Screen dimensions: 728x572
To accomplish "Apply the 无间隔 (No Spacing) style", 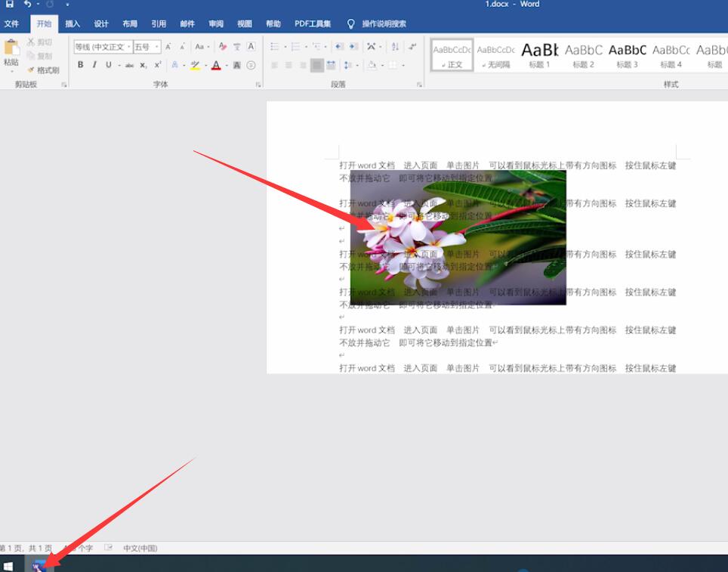I will 496,55.
